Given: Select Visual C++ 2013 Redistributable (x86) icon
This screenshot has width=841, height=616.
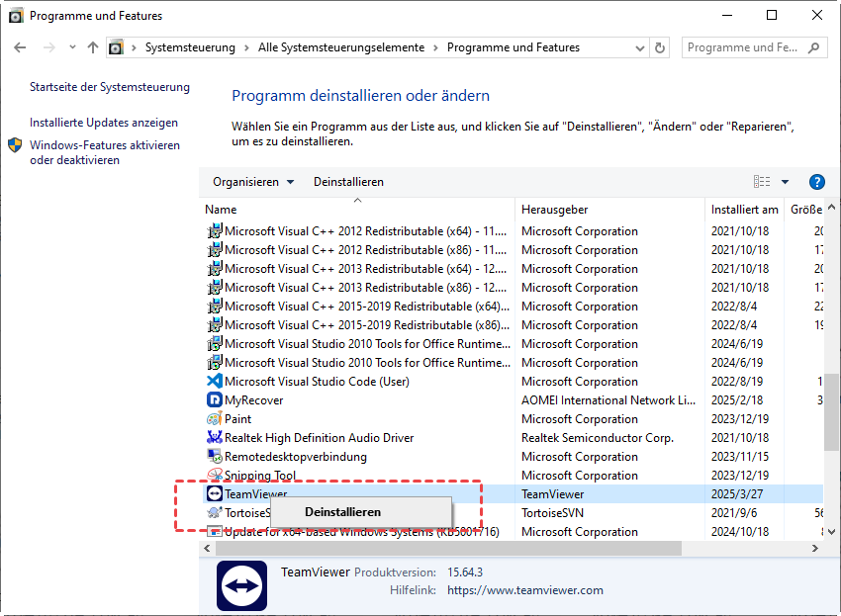Looking at the screenshot, I should click(215, 288).
